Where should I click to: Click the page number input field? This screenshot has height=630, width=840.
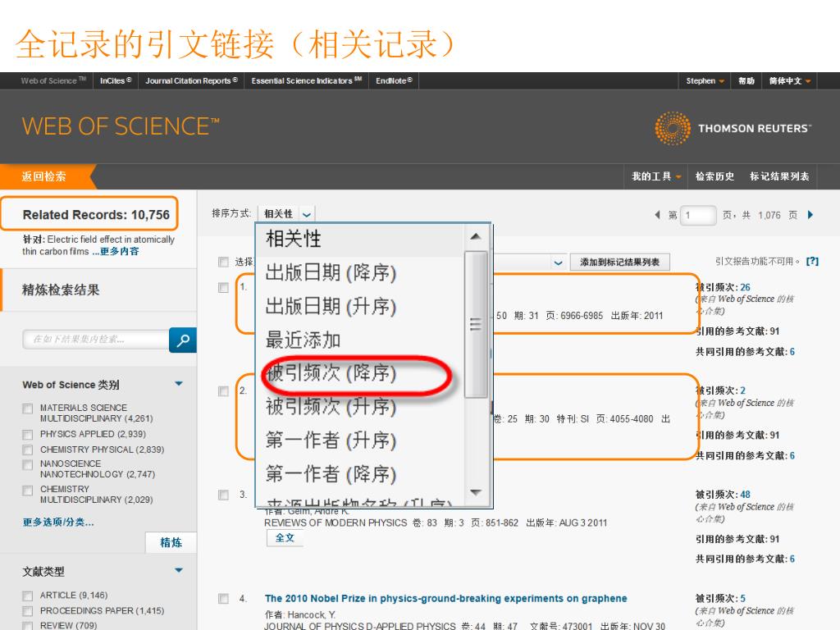tap(698, 216)
